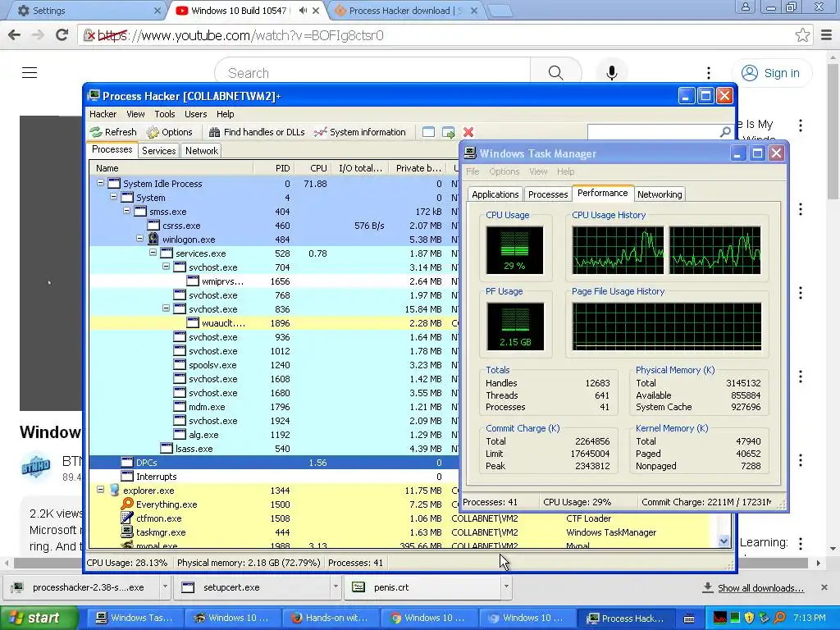
Task: Select the wuauclt process row
Action: (x=273, y=323)
